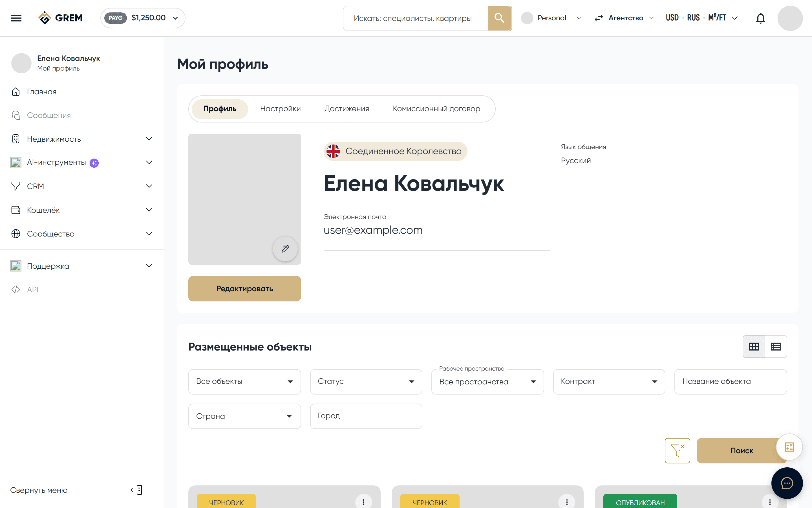
Task: Open the Все объекты dropdown
Action: click(244, 382)
